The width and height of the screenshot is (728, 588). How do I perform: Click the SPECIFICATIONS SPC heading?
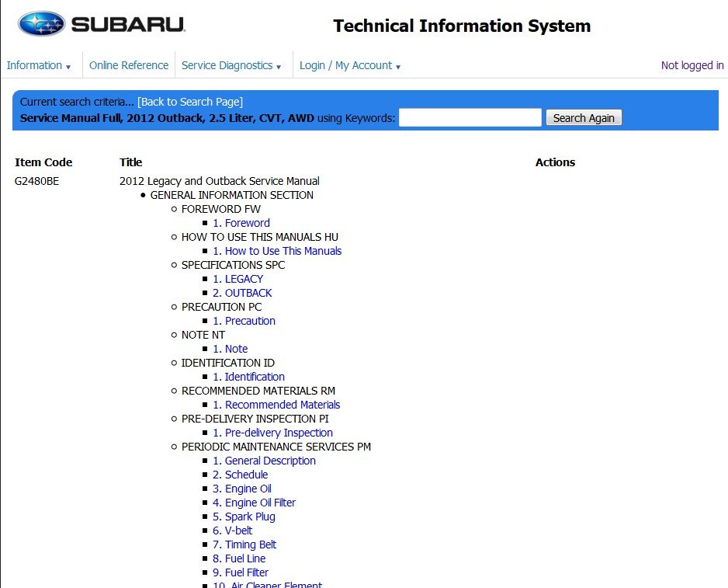click(233, 265)
